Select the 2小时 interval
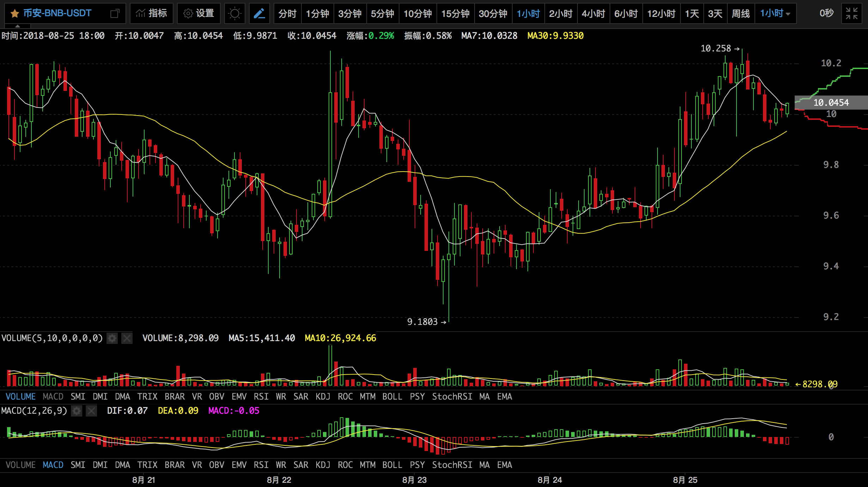The width and height of the screenshot is (868, 487). [x=561, y=14]
